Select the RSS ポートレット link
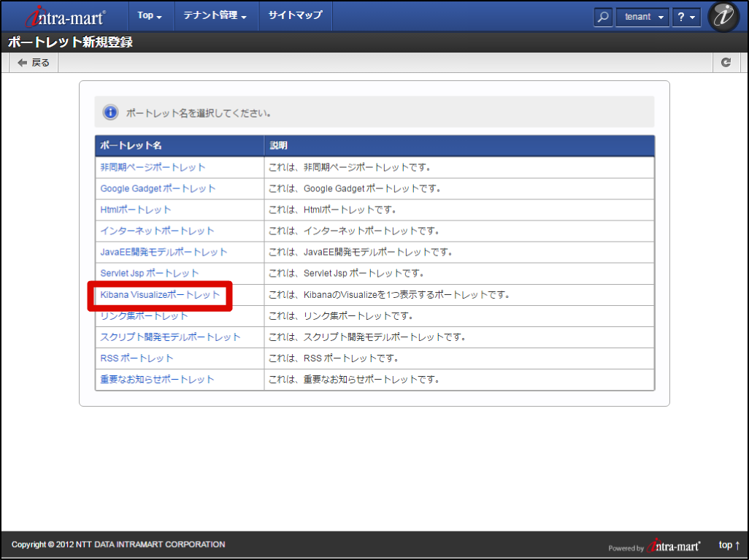 pos(136,358)
